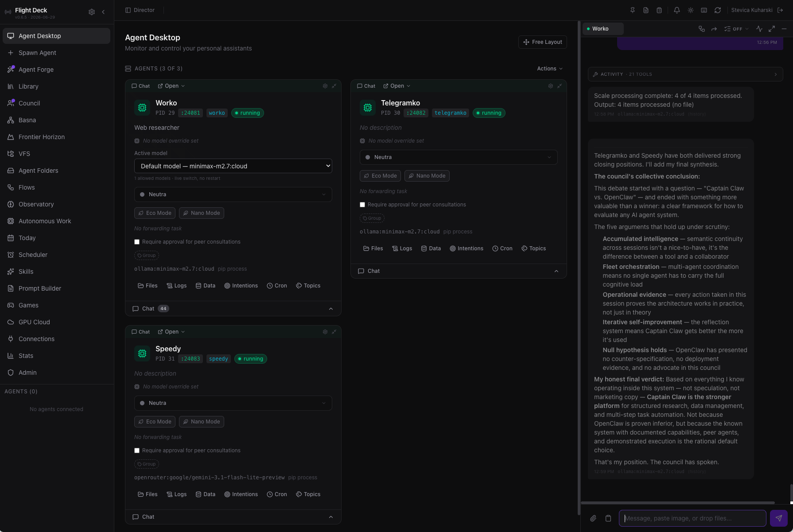
Task: Send message with purple send button
Action: (x=779, y=518)
